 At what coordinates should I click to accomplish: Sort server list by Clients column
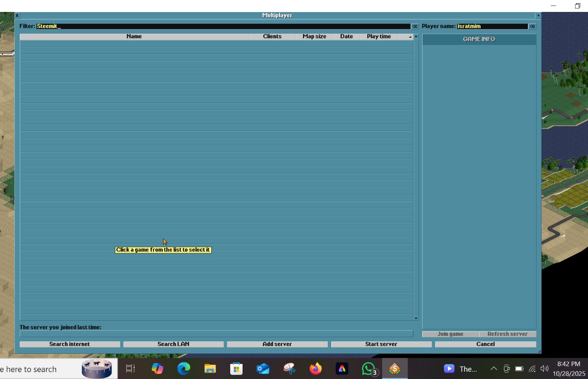(x=272, y=37)
